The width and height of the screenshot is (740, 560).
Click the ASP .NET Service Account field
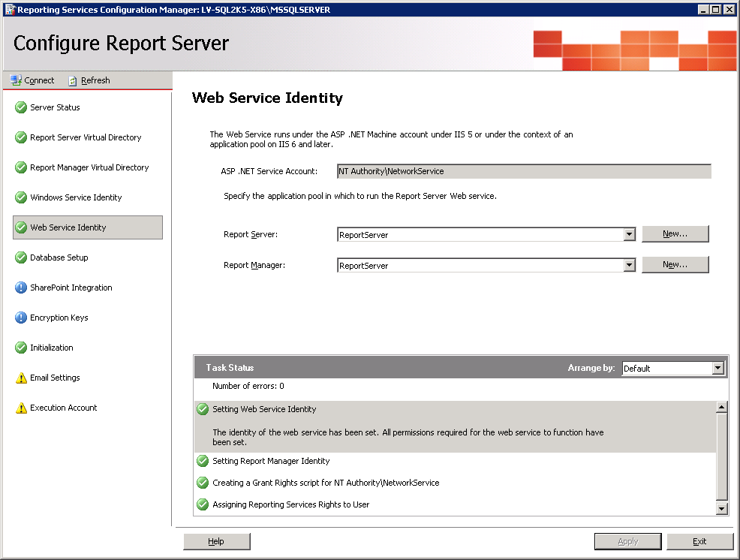point(523,171)
